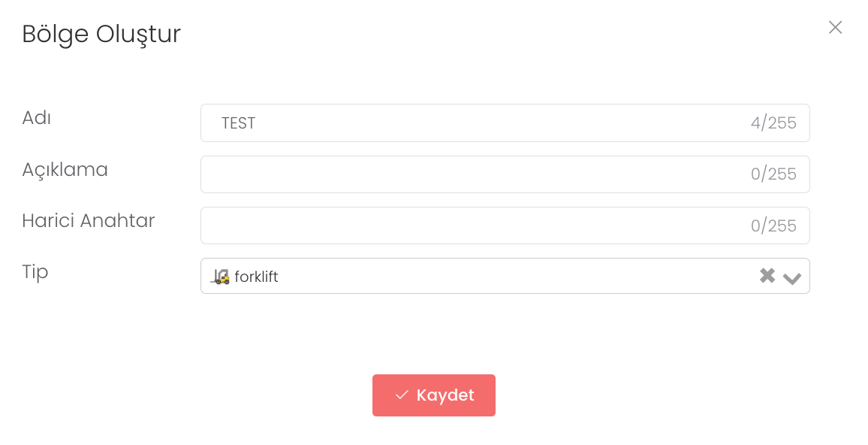Click the Bölge Oluştur dialog title
Image resolution: width=868 pixels, height=445 pixels.
[101, 34]
